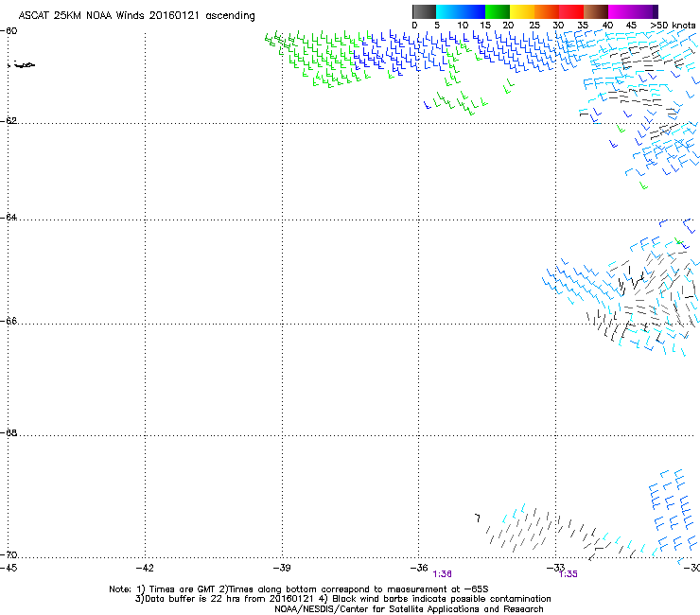Click the cyan 5-10 knots legend segment
The width and height of the screenshot is (700, 615).
[448, 11]
